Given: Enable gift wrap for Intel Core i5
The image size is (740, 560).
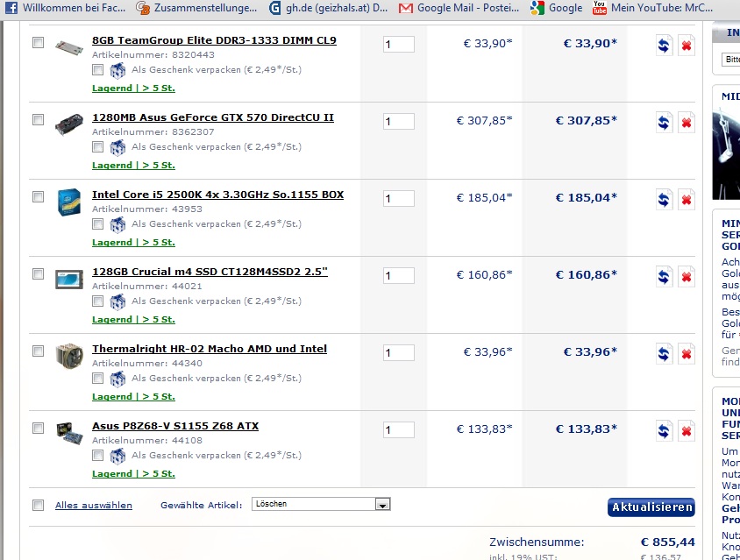Looking at the screenshot, I should tap(97, 223).
